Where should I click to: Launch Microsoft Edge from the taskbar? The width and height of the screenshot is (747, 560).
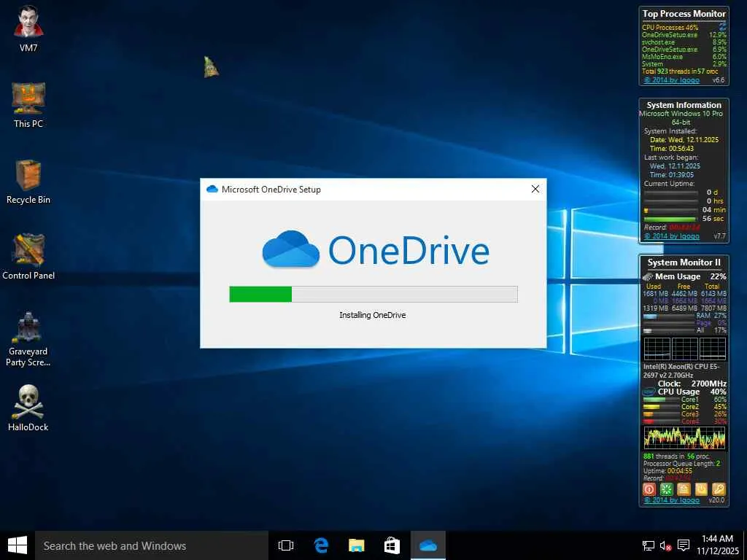(321, 545)
